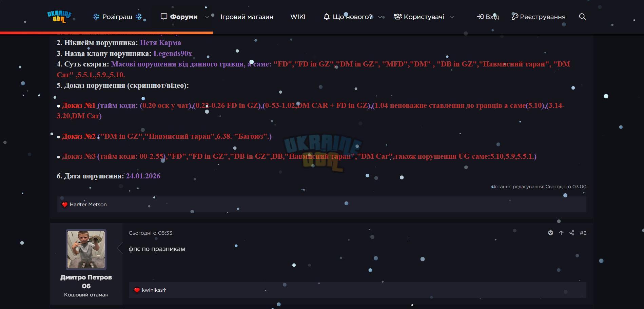Viewport: 644px width, 309px height.
Task: Open kwiniksst profile from reactions
Action: (154, 290)
